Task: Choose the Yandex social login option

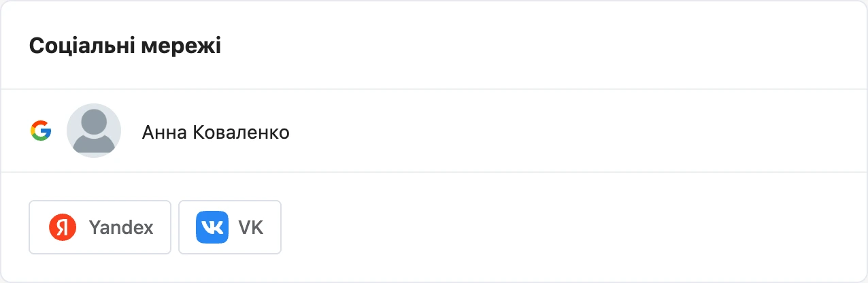Action: [100, 227]
